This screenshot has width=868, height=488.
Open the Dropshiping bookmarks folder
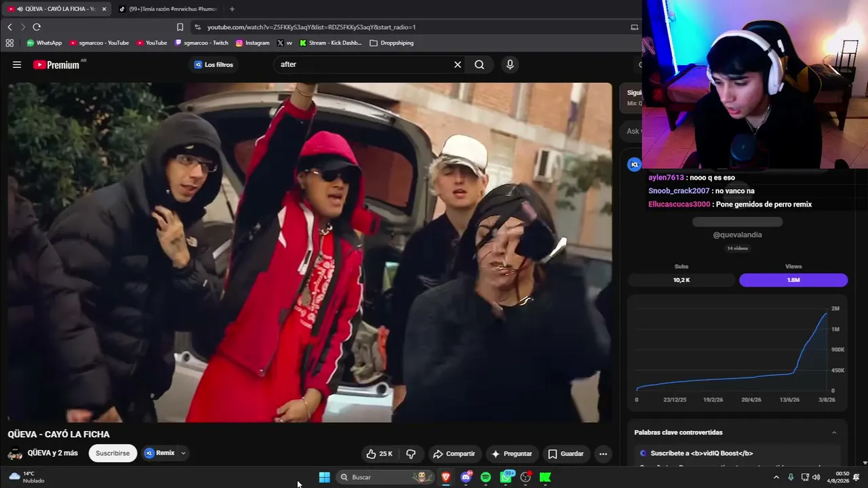click(x=391, y=43)
